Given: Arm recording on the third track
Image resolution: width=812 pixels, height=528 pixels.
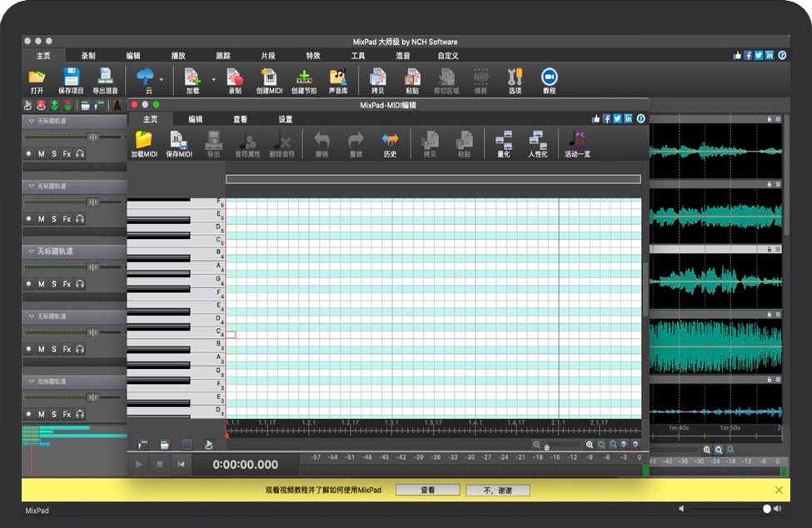Looking at the screenshot, I should 28,284.
